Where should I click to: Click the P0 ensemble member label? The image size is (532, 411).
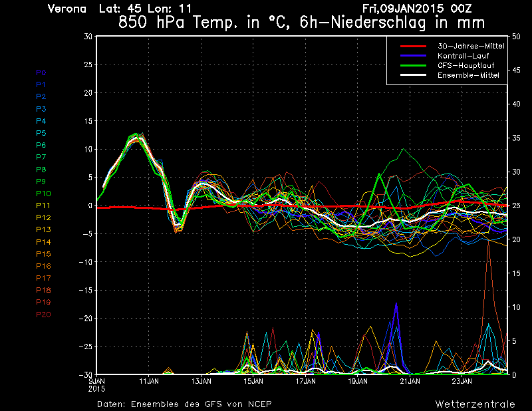coord(41,72)
